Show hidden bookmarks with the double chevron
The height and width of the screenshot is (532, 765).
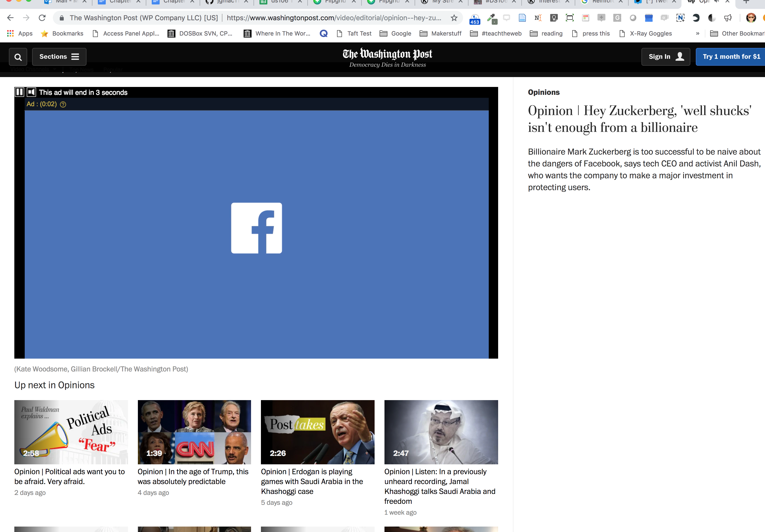697,33
